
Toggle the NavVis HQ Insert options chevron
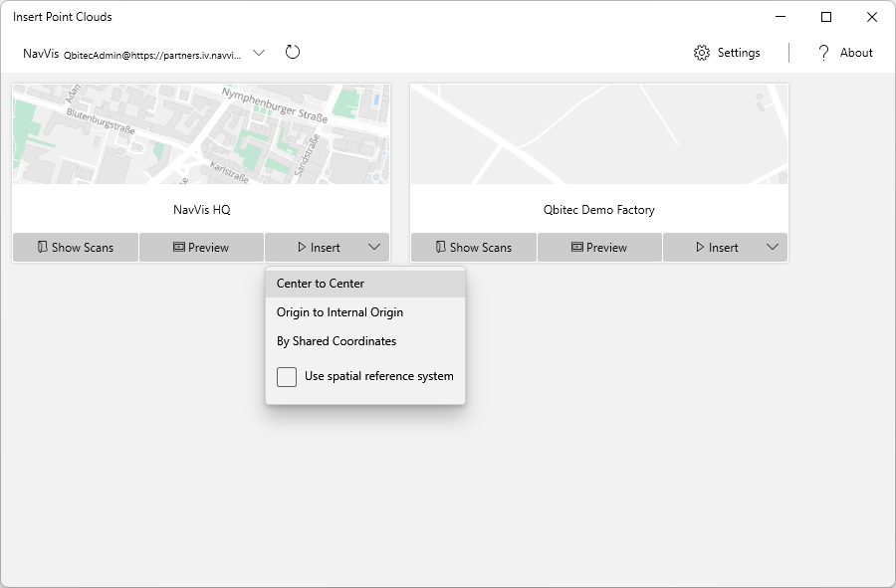(374, 247)
